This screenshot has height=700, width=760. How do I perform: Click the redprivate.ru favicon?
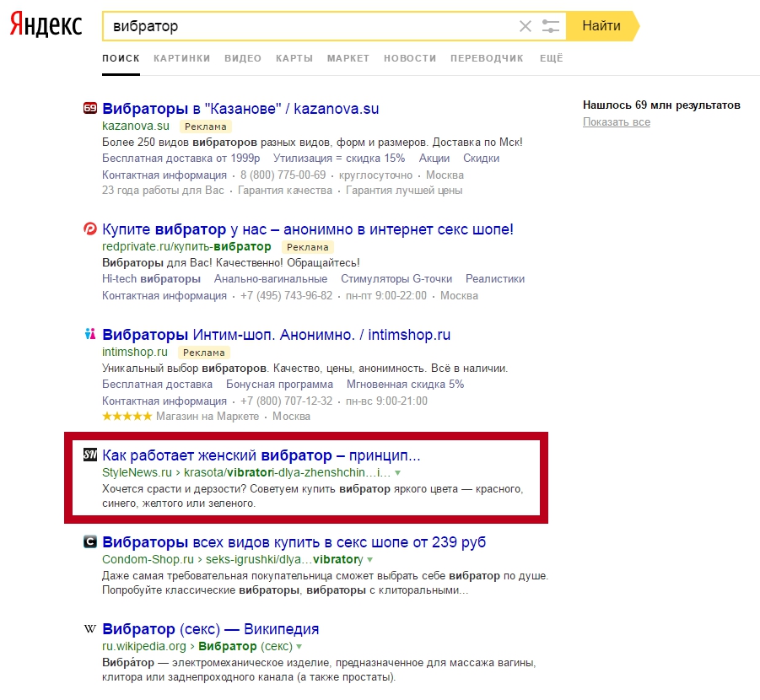[x=90, y=229]
